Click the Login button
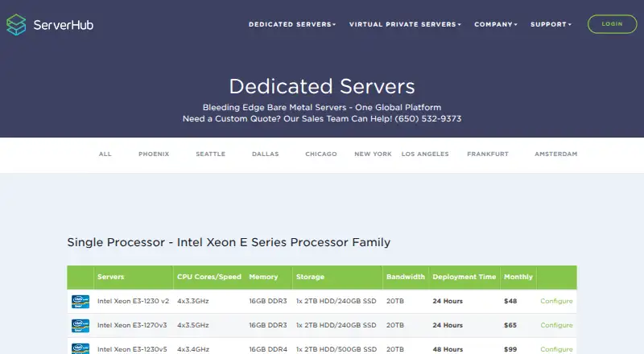Screen dimensions: 644x354 coord(612,24)
